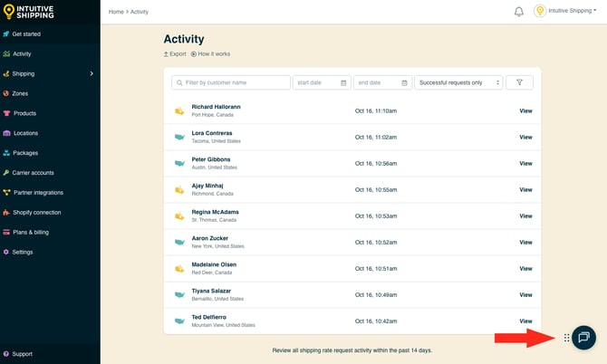This screenshot has height=364, width=607.
Task: Click US map icon beside Tiyana Salazar
Action: coord(179,295)
